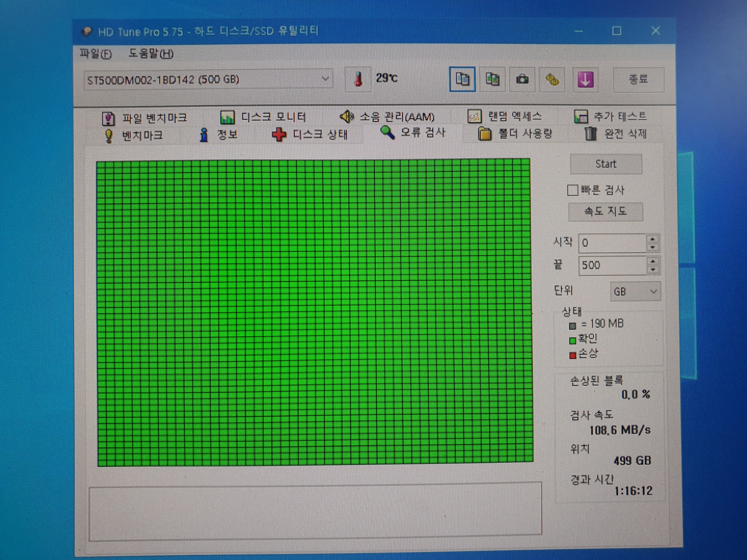Click the 시작 start position field

click(612, 243)
